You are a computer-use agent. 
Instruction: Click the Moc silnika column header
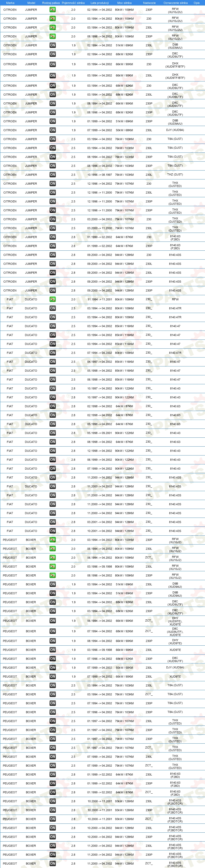[125, 3]
